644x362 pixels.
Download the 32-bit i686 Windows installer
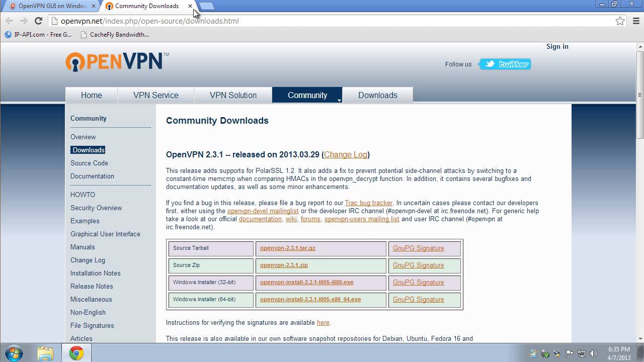pyautogui.click(x=306, y=282)
